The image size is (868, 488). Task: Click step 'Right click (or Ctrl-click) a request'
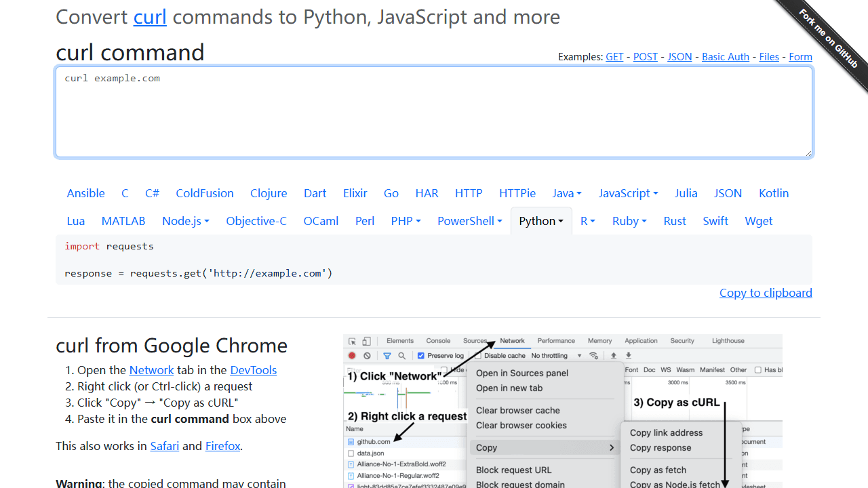click(x=165, y=386)
